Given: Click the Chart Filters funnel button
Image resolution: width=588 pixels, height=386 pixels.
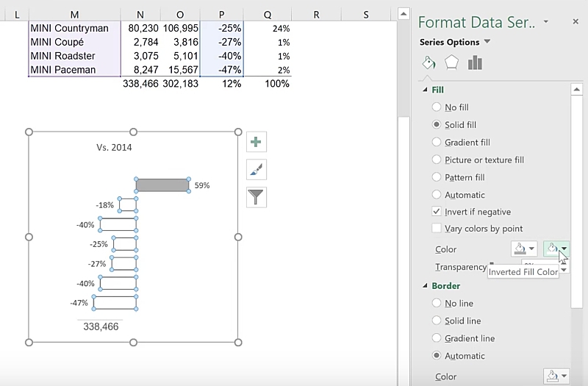Looking at the screenshot, I should click(x=257, y=197).
